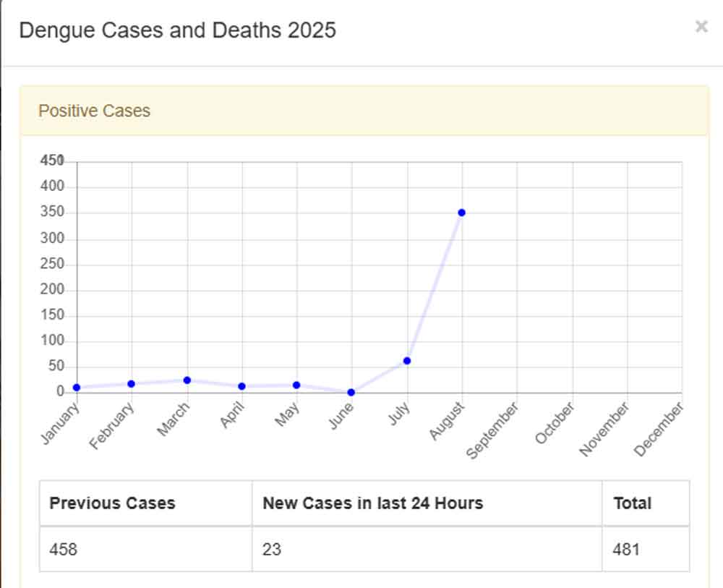The width and height of the screenshot is (723, 588).
Task: Click the Positive Cases panel heading
Action: pyautogui.click(x=95, y=111)
